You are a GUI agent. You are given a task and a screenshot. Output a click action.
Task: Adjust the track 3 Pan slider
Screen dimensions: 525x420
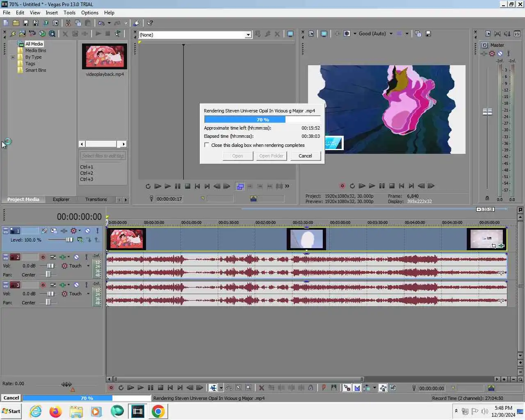[48, 302]
